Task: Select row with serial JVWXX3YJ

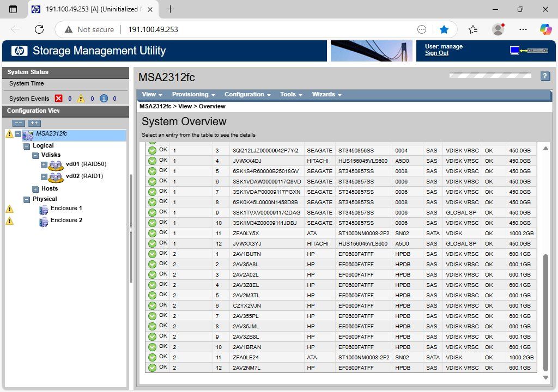Action: [x=341, y=244]
